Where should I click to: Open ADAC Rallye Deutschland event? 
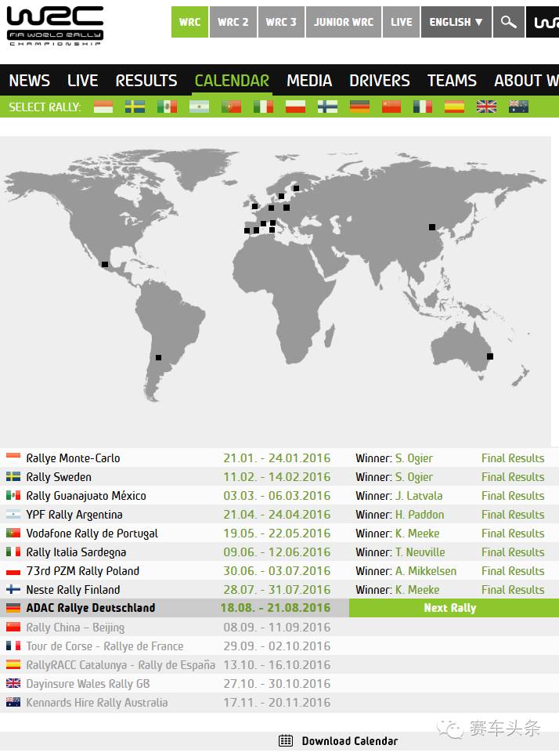coord(91,608)
